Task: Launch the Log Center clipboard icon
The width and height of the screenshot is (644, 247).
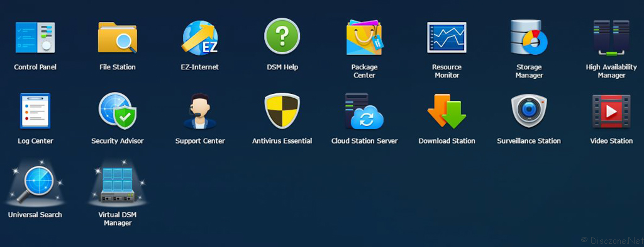Action: 35,111
